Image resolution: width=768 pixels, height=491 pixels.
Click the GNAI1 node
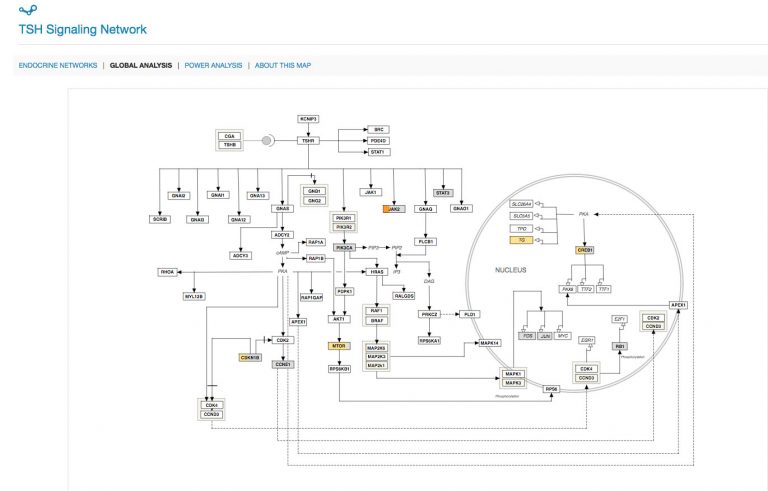(x=218, y=195)
